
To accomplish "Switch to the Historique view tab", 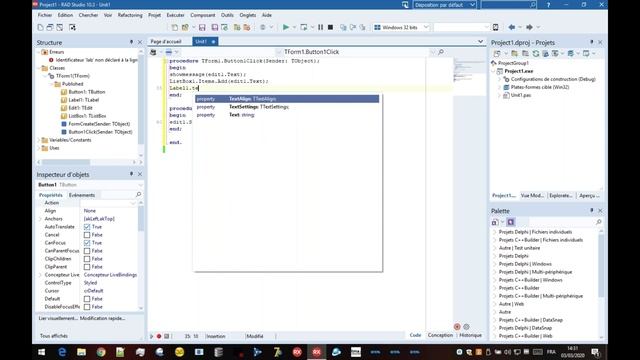I will [x=470, y=335].
